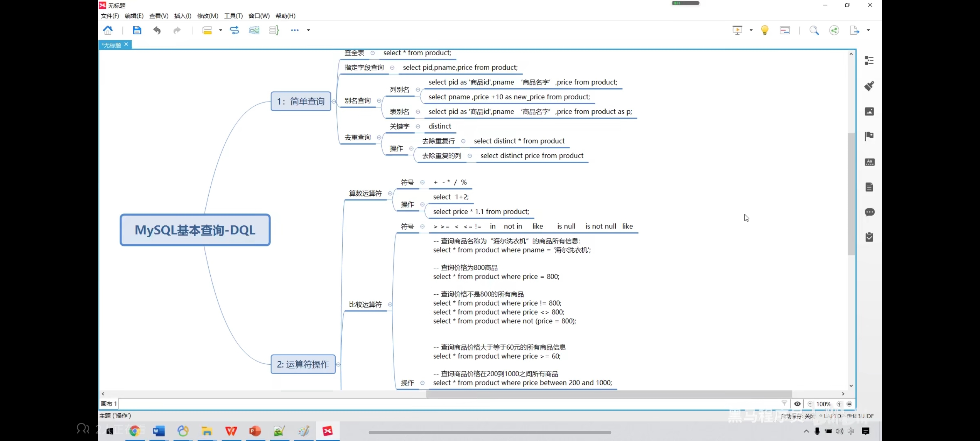Save the mind map with Save icon
This screenshot has width=980, height=441.
pyautogui.click(x=137, y=30)
